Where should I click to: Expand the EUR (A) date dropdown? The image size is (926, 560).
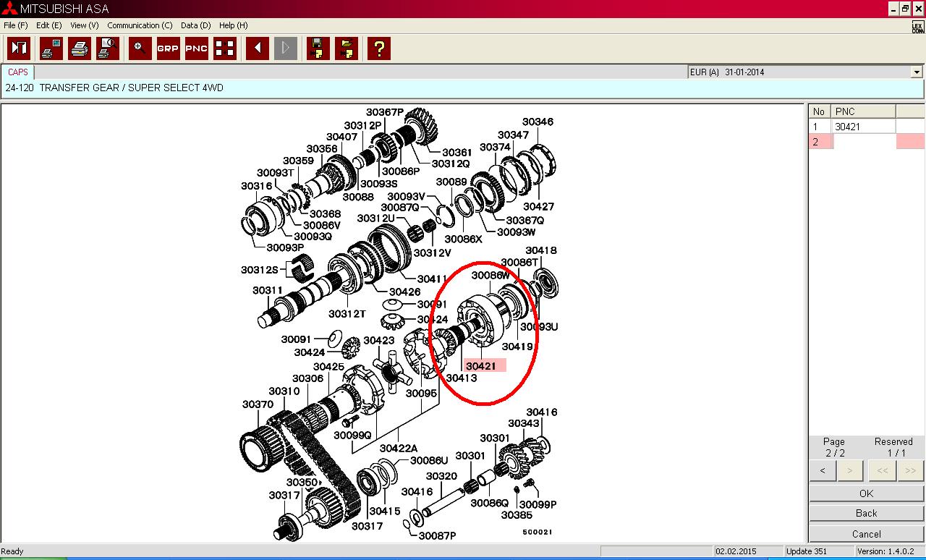917,72
